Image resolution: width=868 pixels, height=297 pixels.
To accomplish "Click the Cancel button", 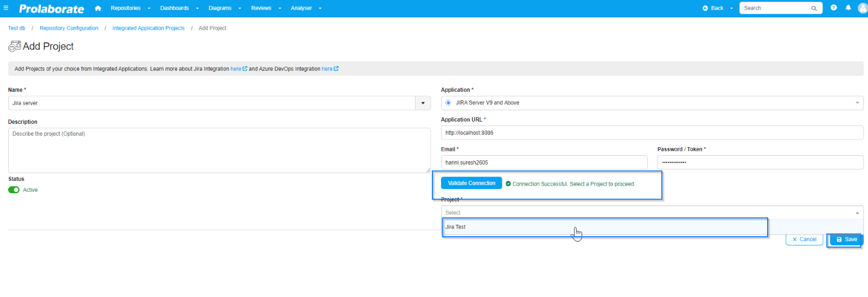I will [x=804, y=239].
